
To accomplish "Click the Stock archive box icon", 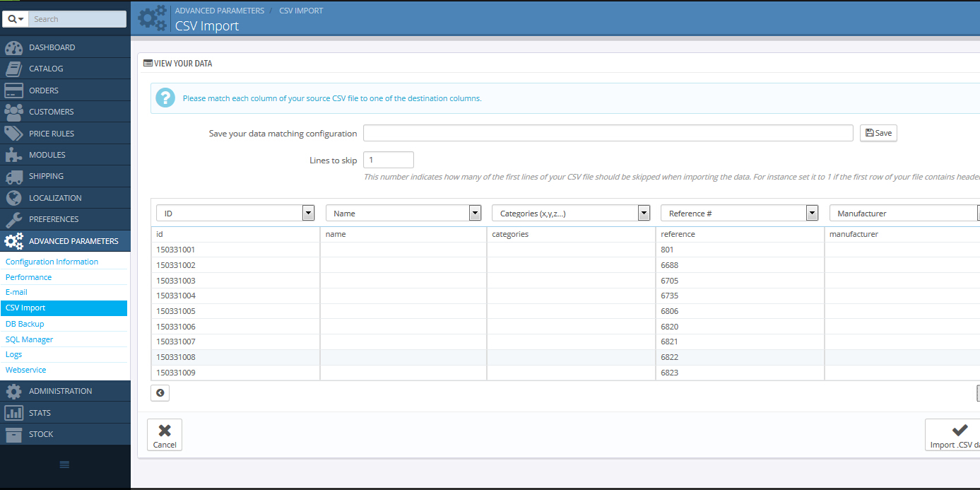I will [13, 434].
